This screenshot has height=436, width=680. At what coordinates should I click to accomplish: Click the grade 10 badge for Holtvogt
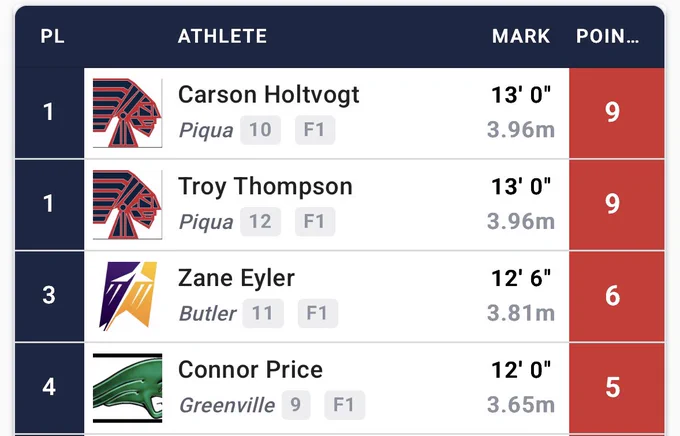click(260, 130)
